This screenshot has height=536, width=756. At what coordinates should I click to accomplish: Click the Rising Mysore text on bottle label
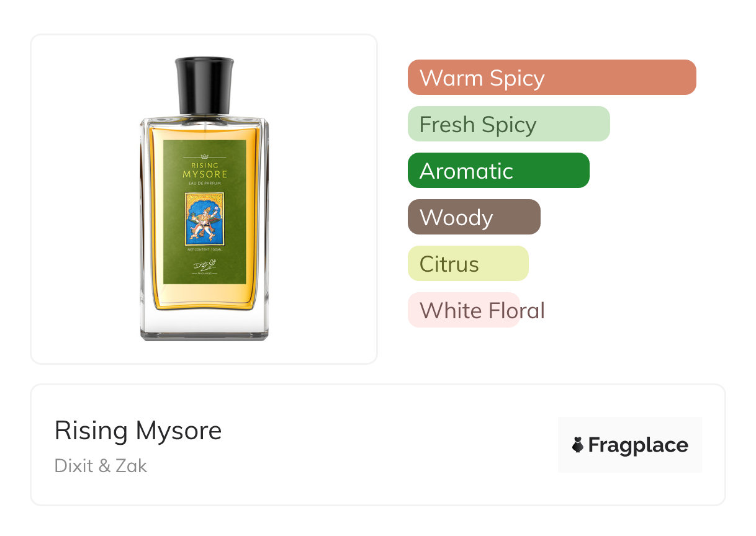tap(205, 171)
